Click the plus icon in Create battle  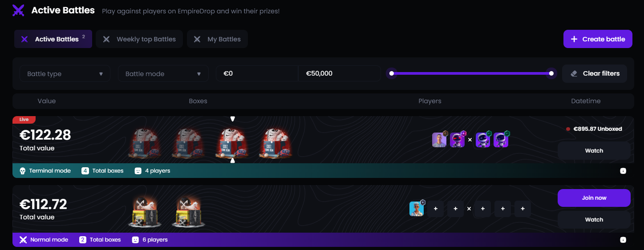pos(574,39)
